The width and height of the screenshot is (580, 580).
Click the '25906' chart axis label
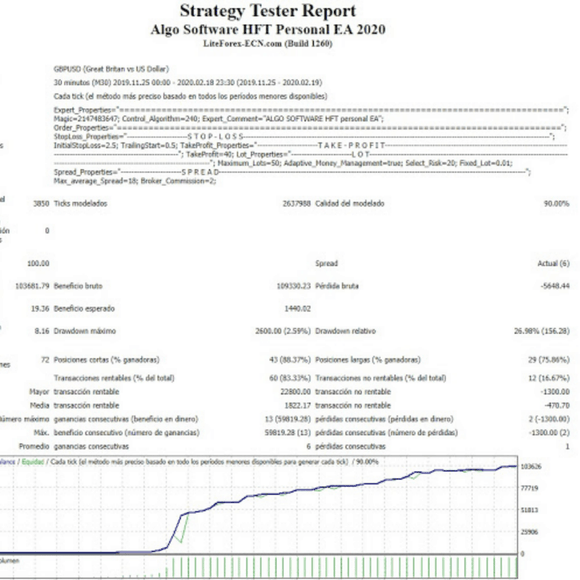(x=529, y=532)
